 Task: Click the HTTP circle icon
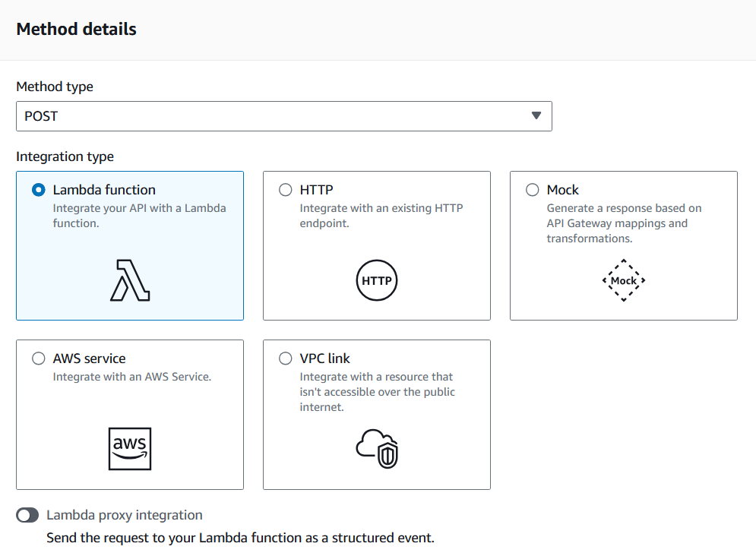377,281
